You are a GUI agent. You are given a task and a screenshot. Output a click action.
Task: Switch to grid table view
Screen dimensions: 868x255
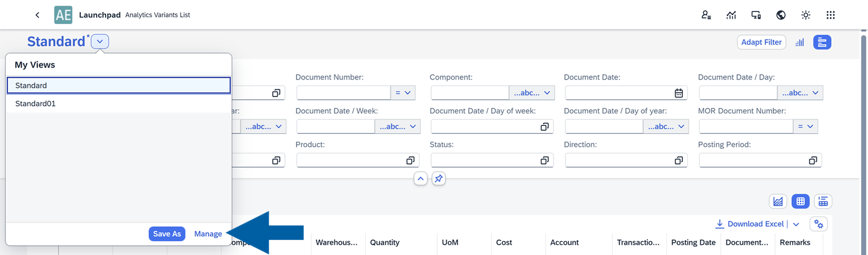pyautogui.click(x=800, y=201)
